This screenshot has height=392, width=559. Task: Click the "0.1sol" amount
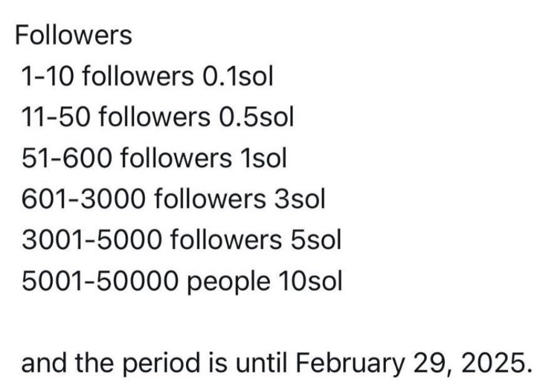tap(238, 76)
